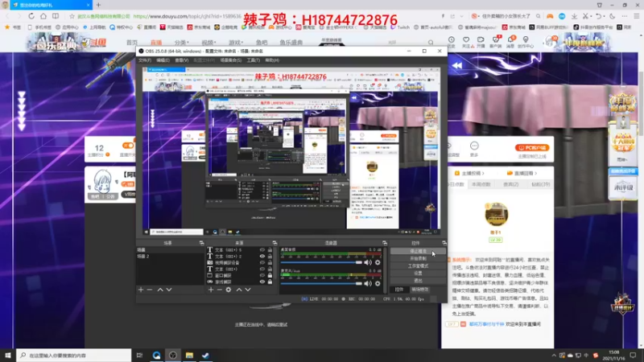Toggle lock on window capture source
The height and width of the screenshot is (362, 644).
pos(270,275)
